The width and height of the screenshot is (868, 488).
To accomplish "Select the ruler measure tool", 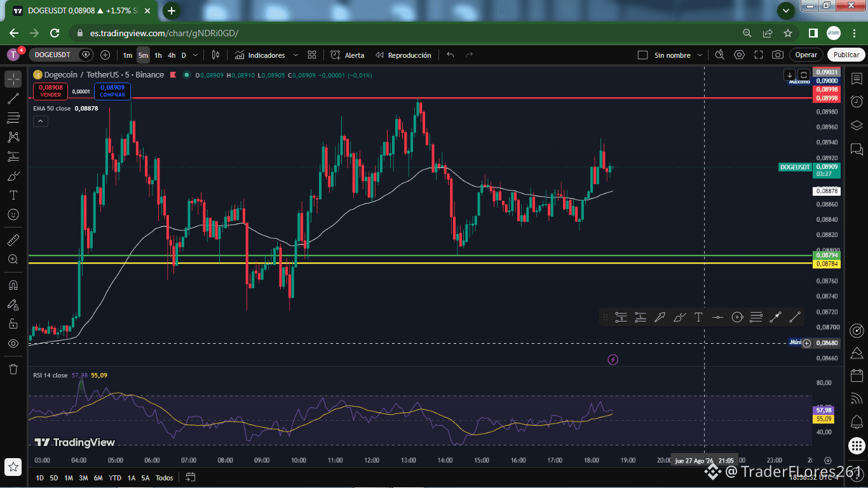I will pos(13,240).
